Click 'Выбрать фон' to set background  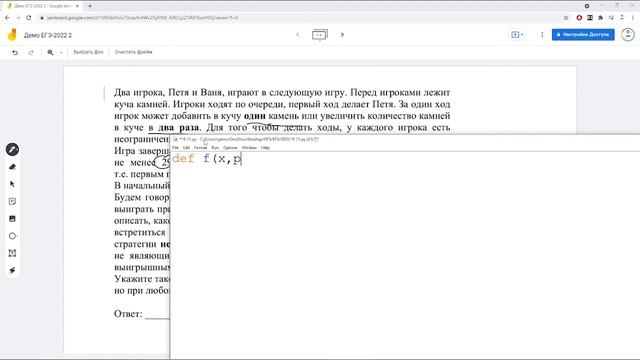point(88,52)
